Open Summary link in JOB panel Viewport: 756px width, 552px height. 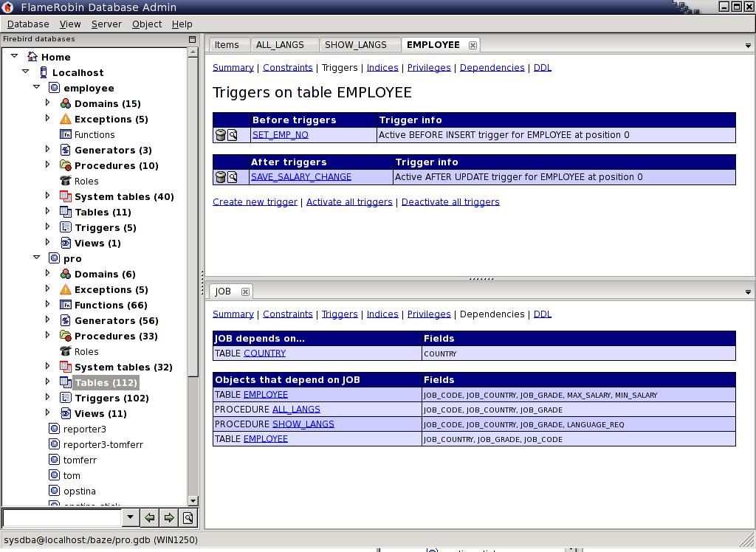click(x=233, y=314)
